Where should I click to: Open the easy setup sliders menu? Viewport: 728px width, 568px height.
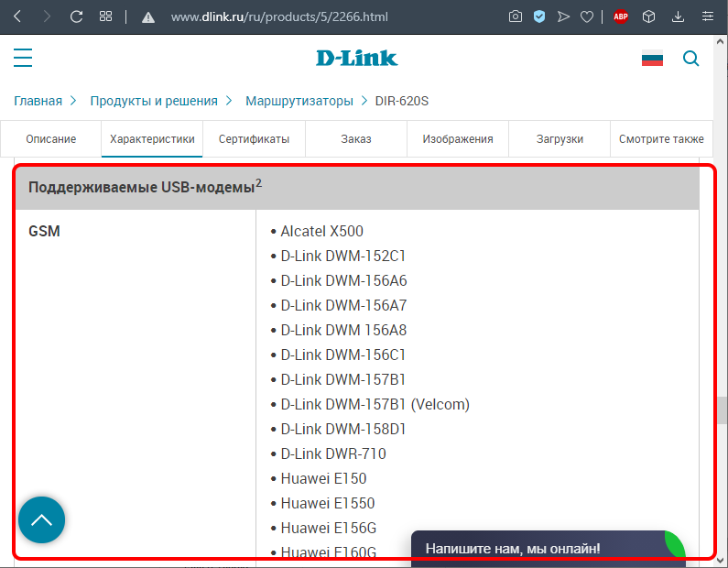[708, 16]
